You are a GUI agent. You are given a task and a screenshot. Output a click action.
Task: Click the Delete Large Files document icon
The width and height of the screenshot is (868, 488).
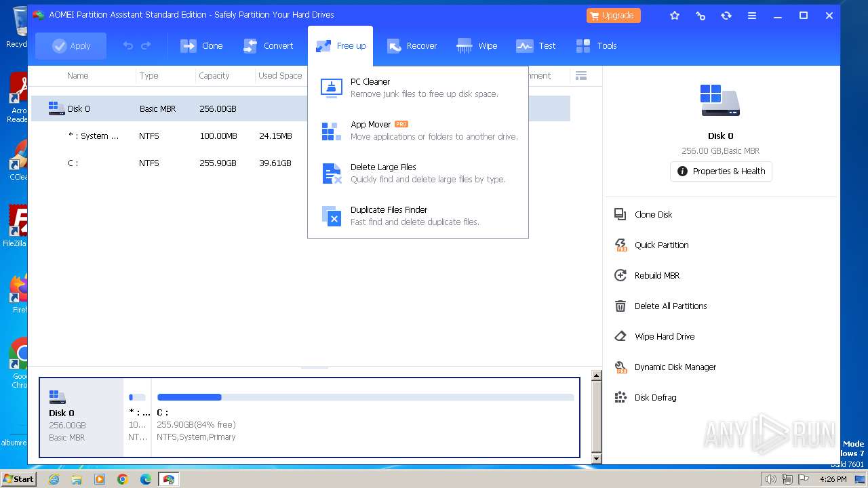[x=332, y=174]
